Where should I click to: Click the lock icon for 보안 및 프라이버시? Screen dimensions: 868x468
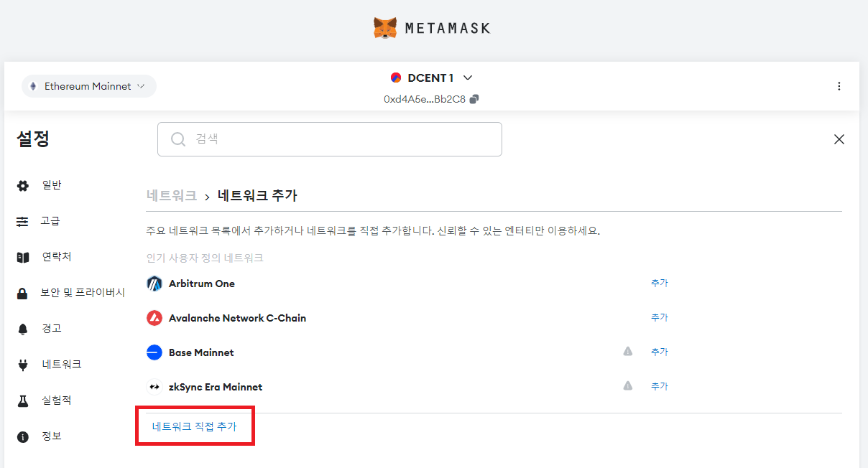coord(23,294)
